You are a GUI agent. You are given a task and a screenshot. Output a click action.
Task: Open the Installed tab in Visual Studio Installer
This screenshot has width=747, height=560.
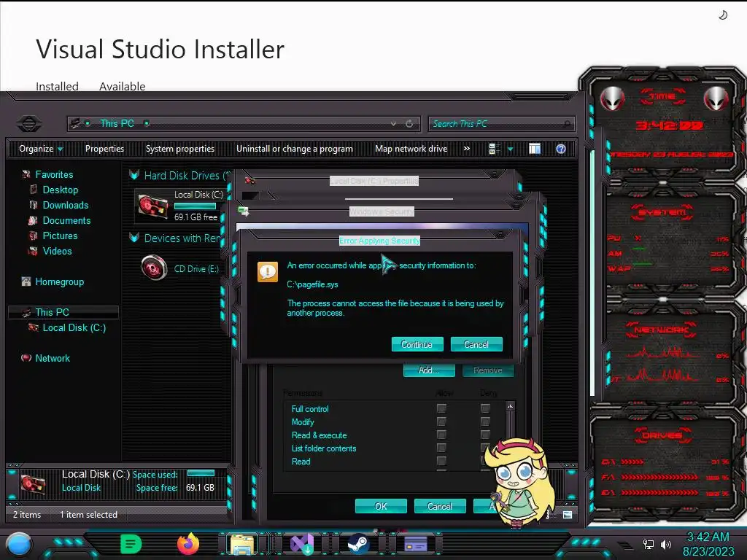57,86
